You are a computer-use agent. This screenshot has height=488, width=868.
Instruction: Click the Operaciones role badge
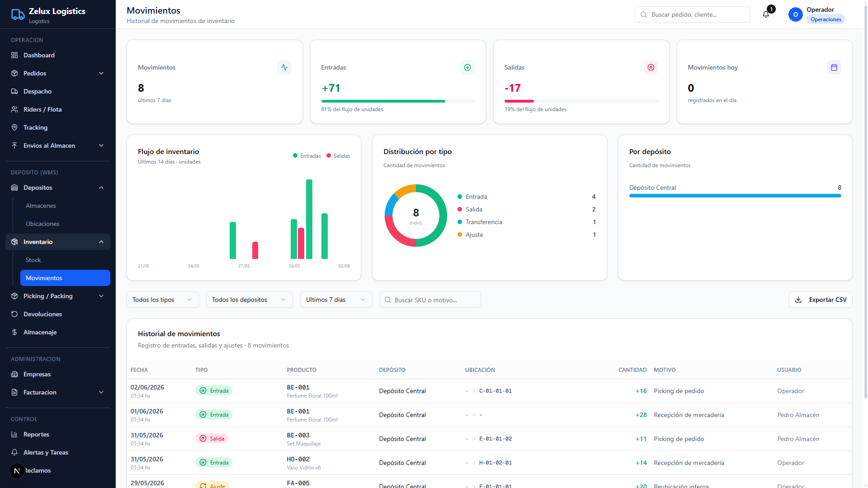826,19
